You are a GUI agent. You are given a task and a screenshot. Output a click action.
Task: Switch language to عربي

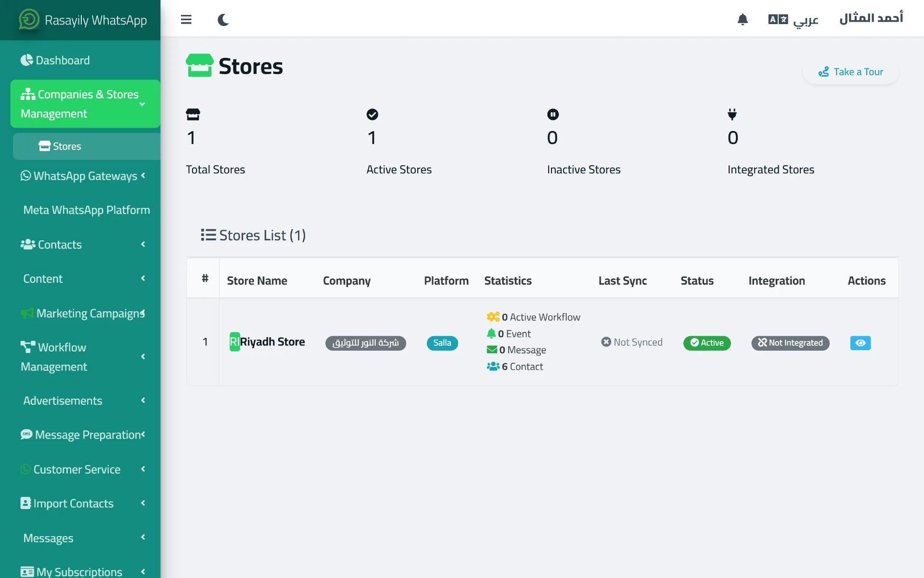pyautogui.click(x=793, y=19)
